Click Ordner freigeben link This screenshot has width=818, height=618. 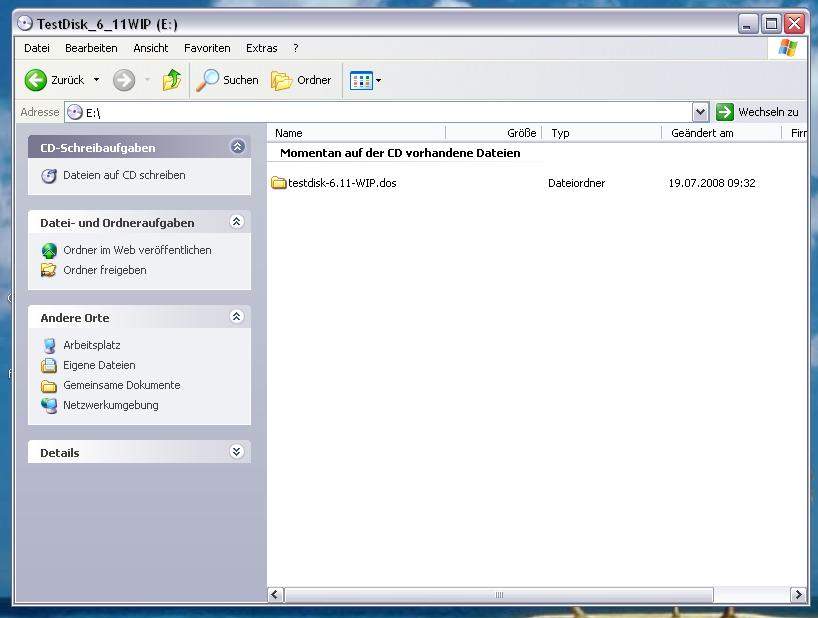pyautogui.click(x=105, y=270)
